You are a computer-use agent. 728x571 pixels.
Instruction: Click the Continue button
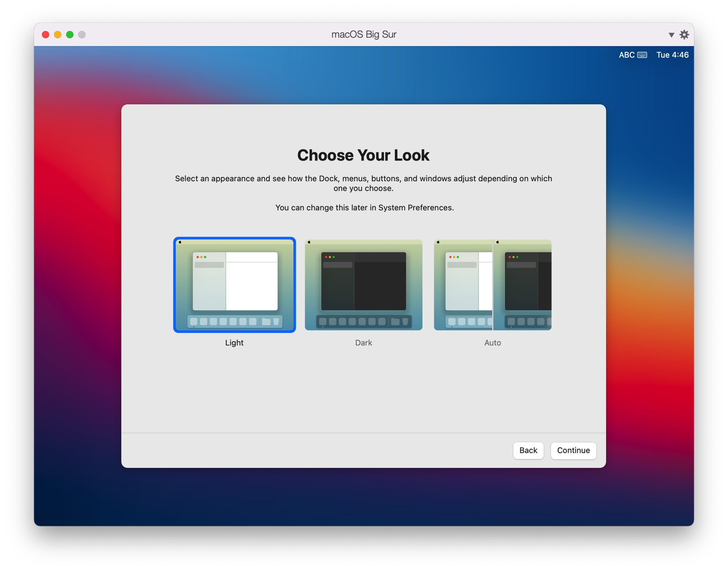573,450
